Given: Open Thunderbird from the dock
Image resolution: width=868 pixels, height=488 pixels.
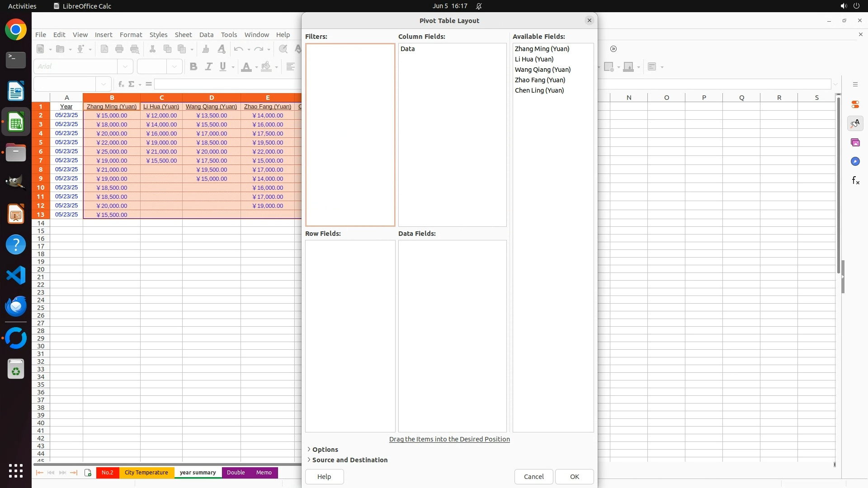Looking at the screenshot, I should point(16,306).
